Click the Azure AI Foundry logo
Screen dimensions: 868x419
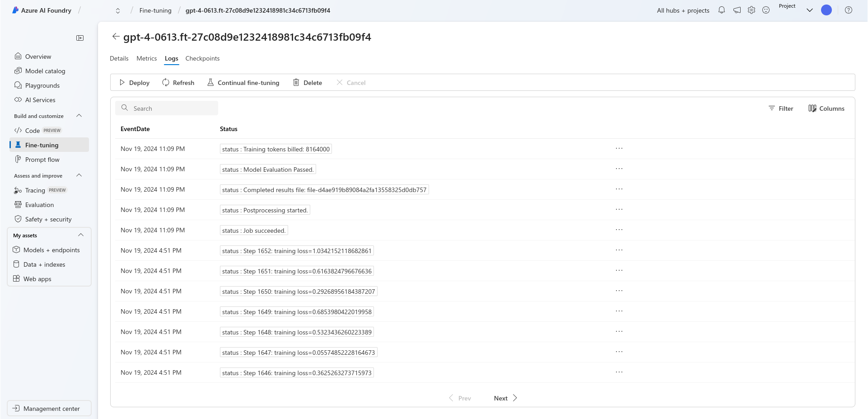(x=42, y=10)
